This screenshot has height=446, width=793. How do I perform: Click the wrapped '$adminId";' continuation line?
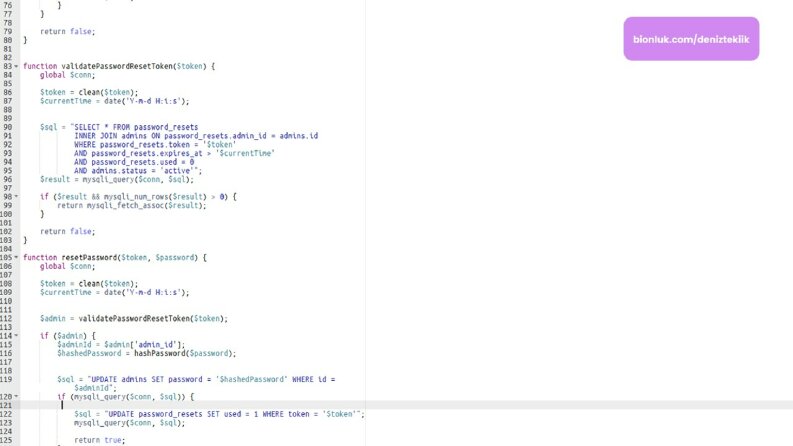point(95,388)
